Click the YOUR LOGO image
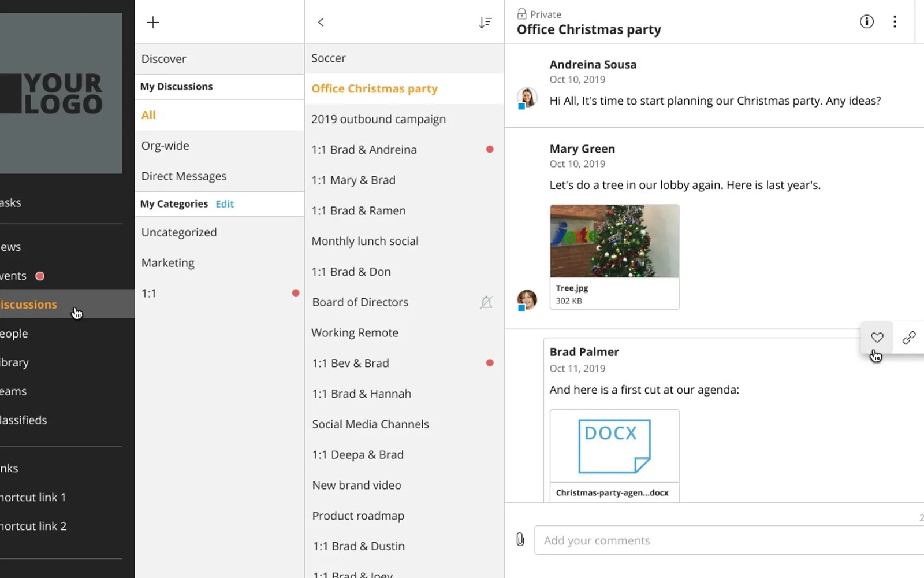The image size is (924, 578). [61, 93]
